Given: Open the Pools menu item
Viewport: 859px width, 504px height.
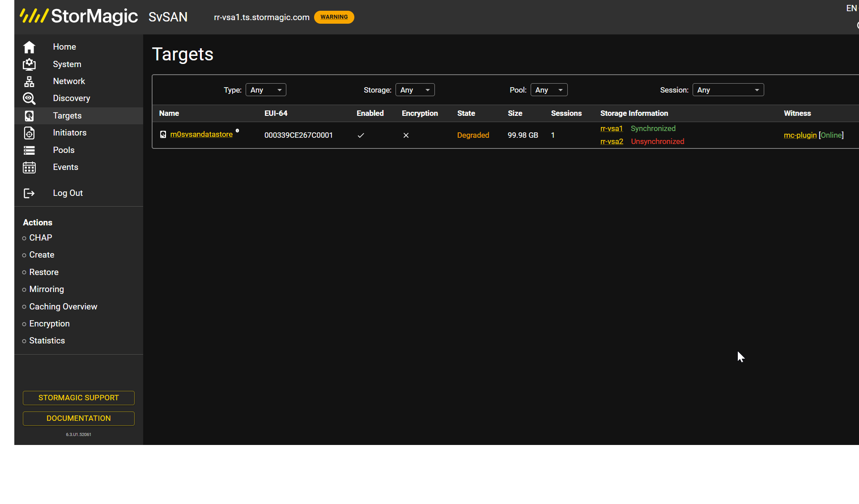Looking at the screenshot, I should point(64,150).
